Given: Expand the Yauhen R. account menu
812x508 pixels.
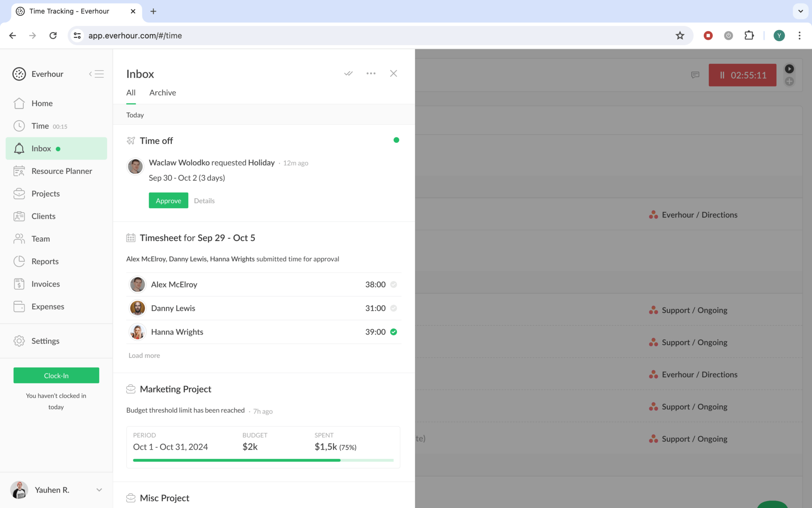Looking at the screenshot, I should 99,490.
